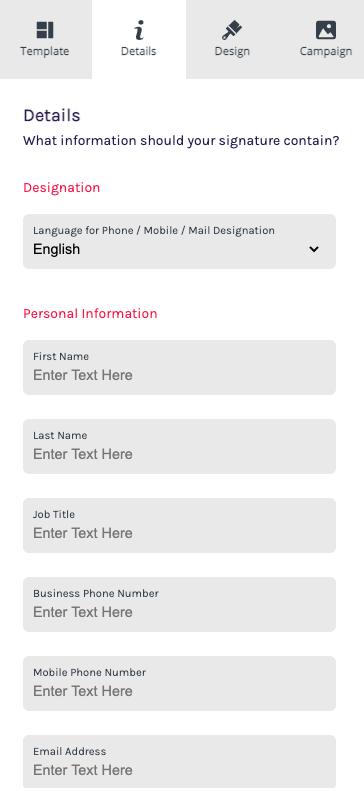Screen dimensions: 364x791
Task: Switch to the Design tab label
Action: [232, 51]
